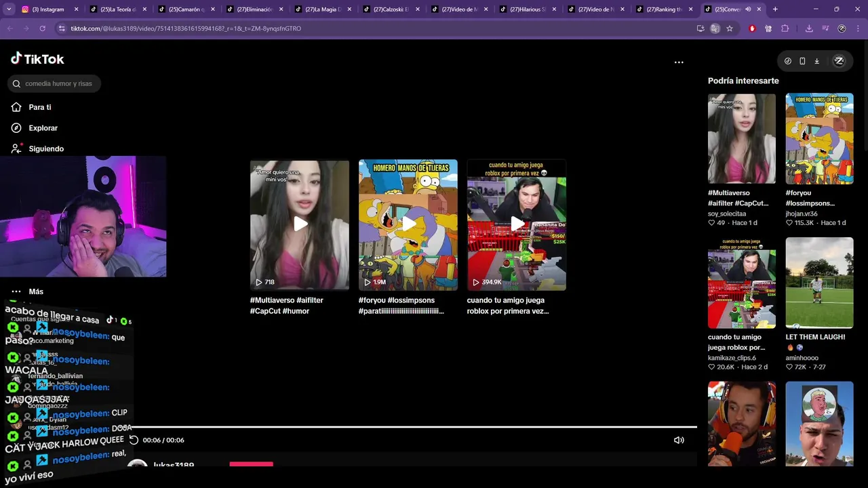Open the Chrome three-dot menu

pyautogui.click(x=858, y=28)
